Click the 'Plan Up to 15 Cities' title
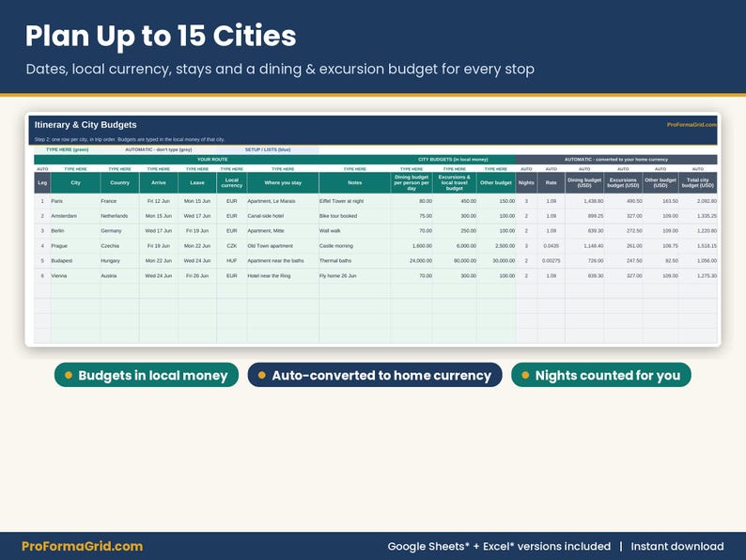746x560 pixels. (x=161, y=36)
